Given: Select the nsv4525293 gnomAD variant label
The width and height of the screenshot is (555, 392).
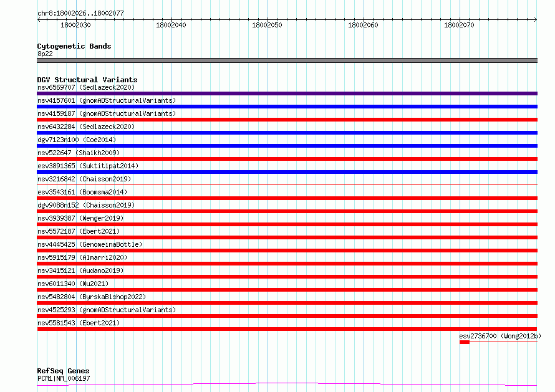Looking at the screenshot, I should click(x=107, y=310).
